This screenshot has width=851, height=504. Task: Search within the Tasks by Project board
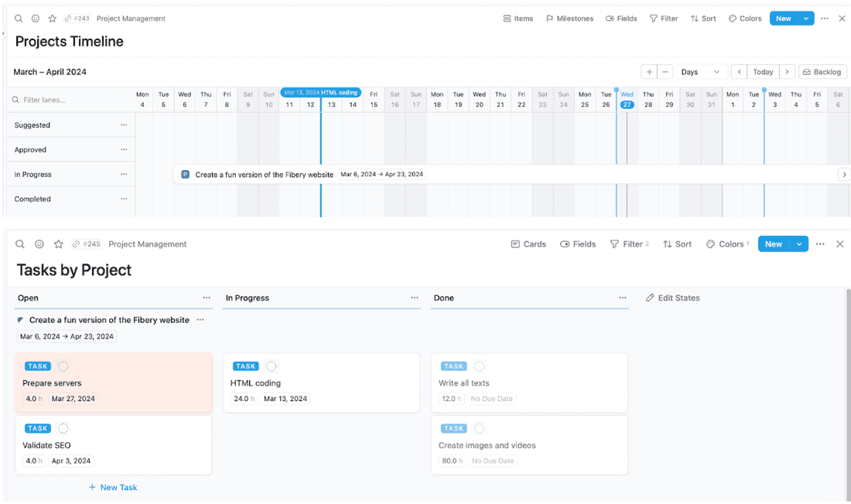point(20,243)
